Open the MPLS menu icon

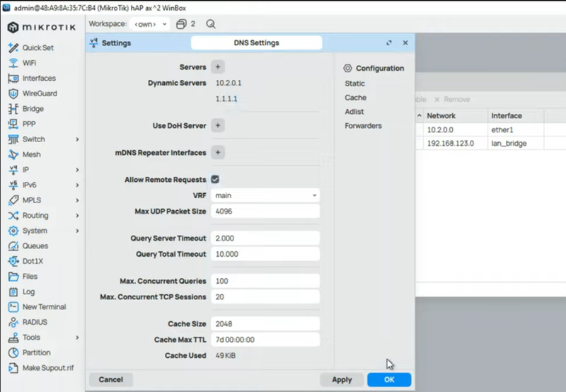[13, 200]
